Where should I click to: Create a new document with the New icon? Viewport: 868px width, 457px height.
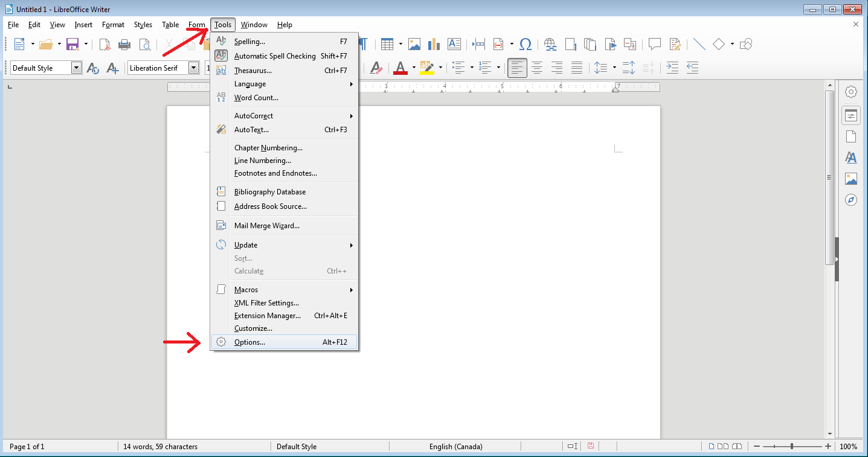[19, 44]
